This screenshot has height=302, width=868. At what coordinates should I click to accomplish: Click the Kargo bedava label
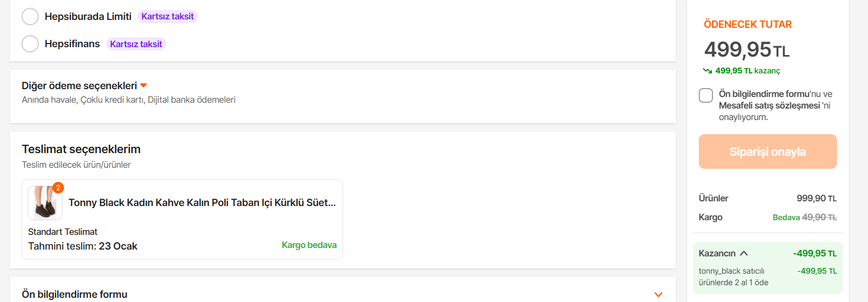[x=309, y=245]
